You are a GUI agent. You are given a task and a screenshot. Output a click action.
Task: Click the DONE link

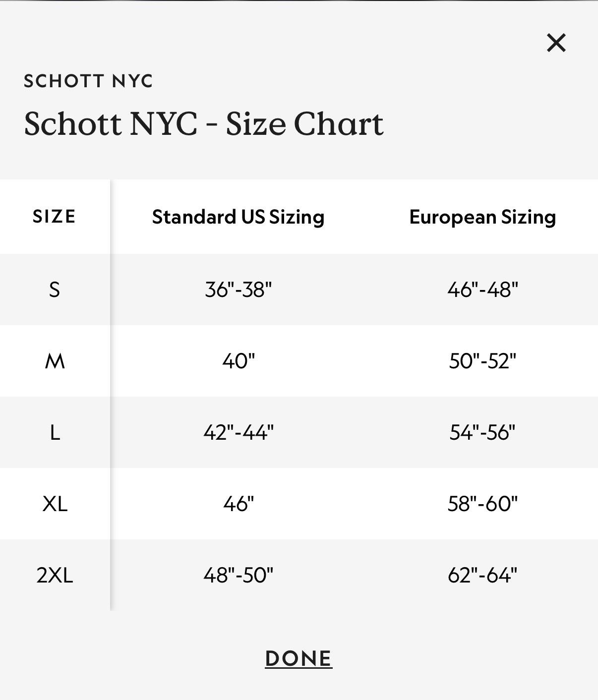click(299, 658)
